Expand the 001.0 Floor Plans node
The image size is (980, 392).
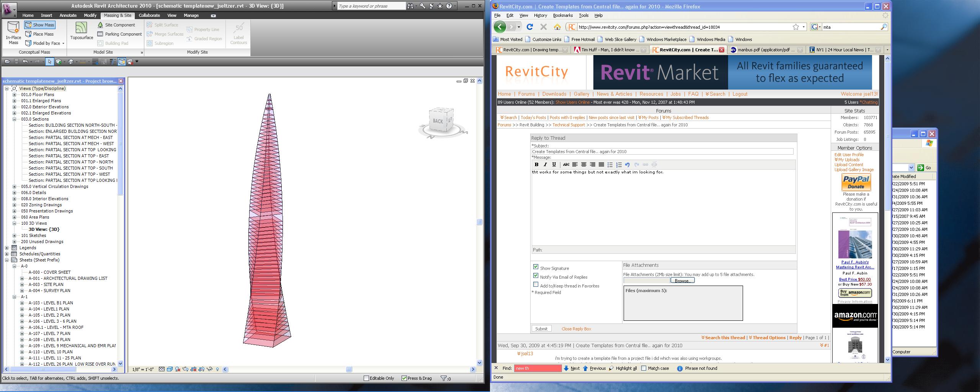pos(15,95)
